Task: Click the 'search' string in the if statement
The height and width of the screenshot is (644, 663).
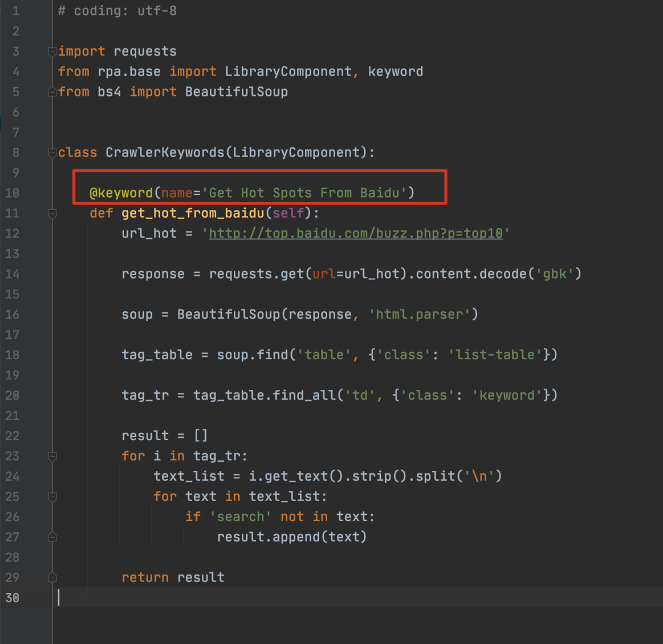Action: (x=240, y=517)
